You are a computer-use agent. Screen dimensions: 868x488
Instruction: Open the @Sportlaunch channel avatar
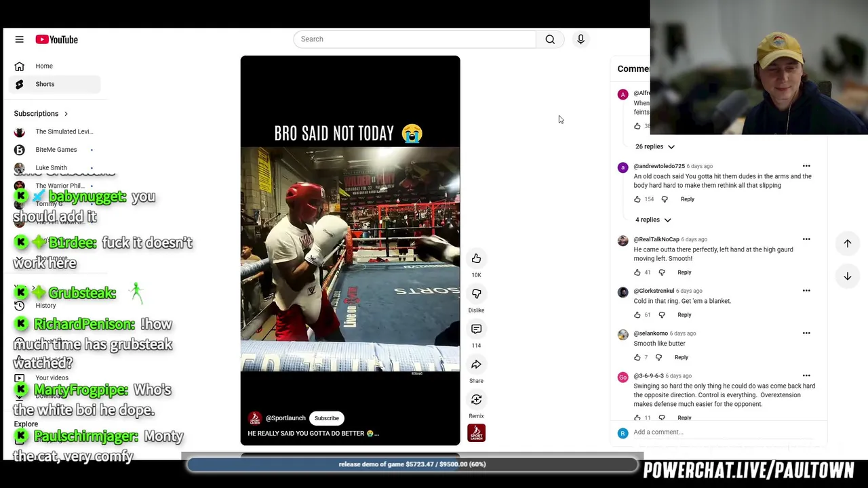[x=255, y=418]
